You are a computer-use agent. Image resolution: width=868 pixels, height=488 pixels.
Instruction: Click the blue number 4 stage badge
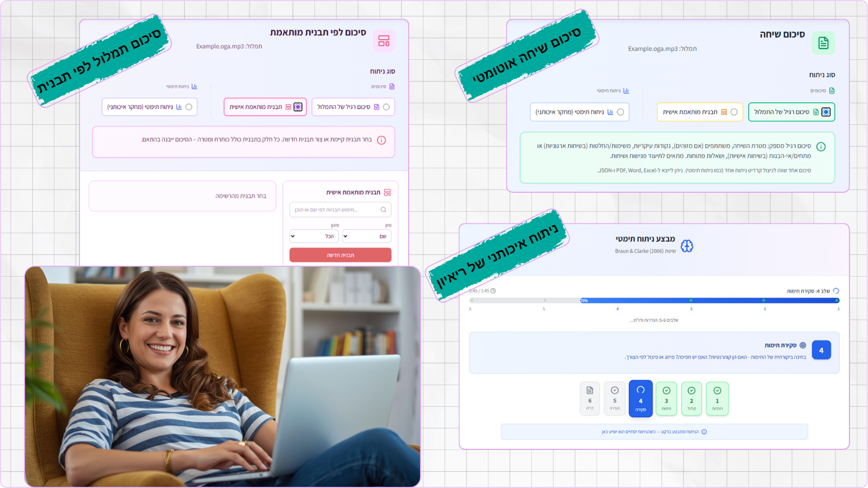pos(821,350)
